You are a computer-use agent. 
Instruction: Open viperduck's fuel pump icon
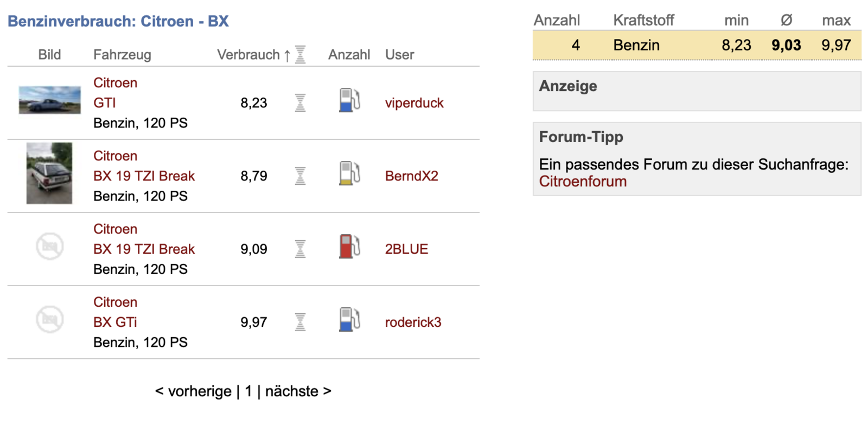coord(349,100)
